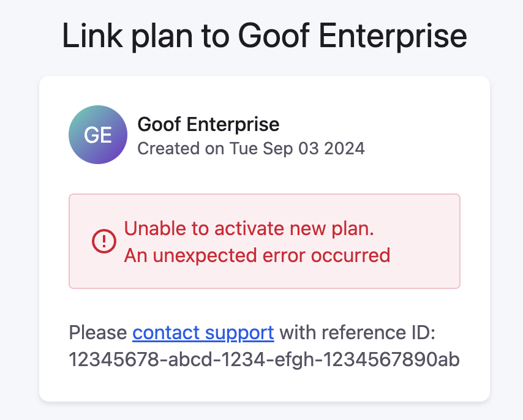The image size is (523, 420).
Task: Click the An unexpected error occurred line
Action: tap(257, 255)
